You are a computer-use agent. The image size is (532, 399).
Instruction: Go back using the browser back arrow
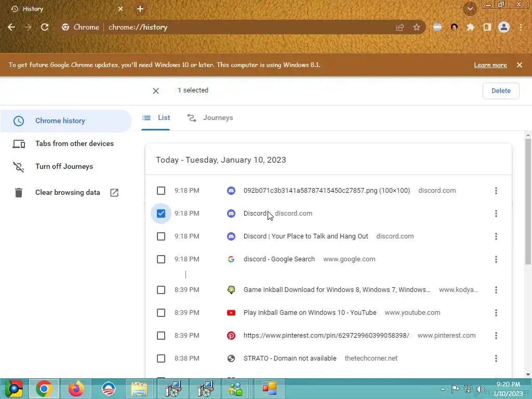11,27
